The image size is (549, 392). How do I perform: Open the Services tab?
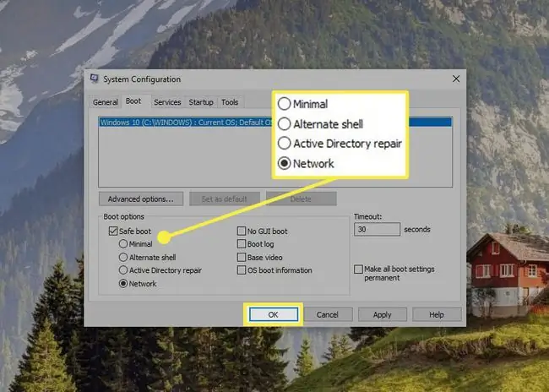(x=167, y=102)
